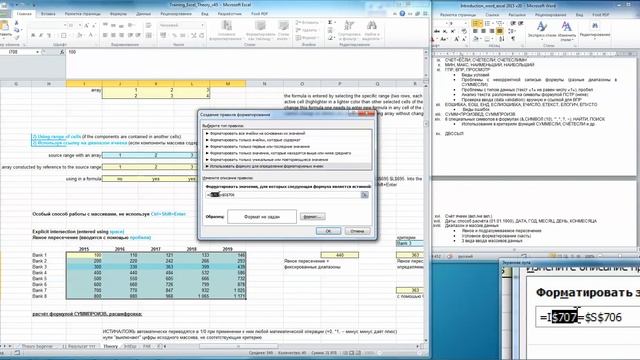The width and height of the screenshot is (640, 360).
Task: Click the Multilevel list icon in Word
Action: tap(500, 23)
